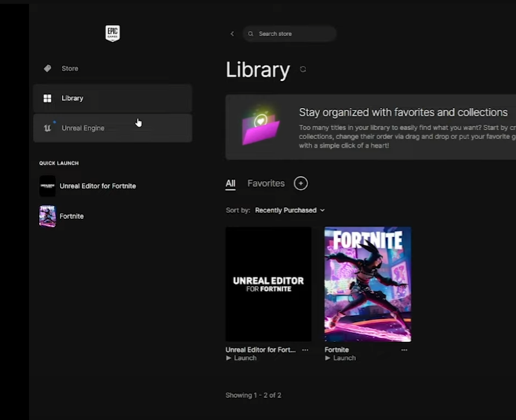Viewport: 516px width, 420px height.
Task: Launch Fortnite from the library grid
Action: (340, 358)
